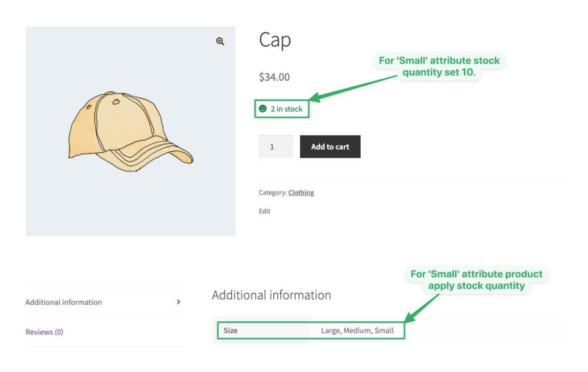588x372 pixels.
Task: Switch to the Reviews (0) tab
Action: (x=44, y=332)
